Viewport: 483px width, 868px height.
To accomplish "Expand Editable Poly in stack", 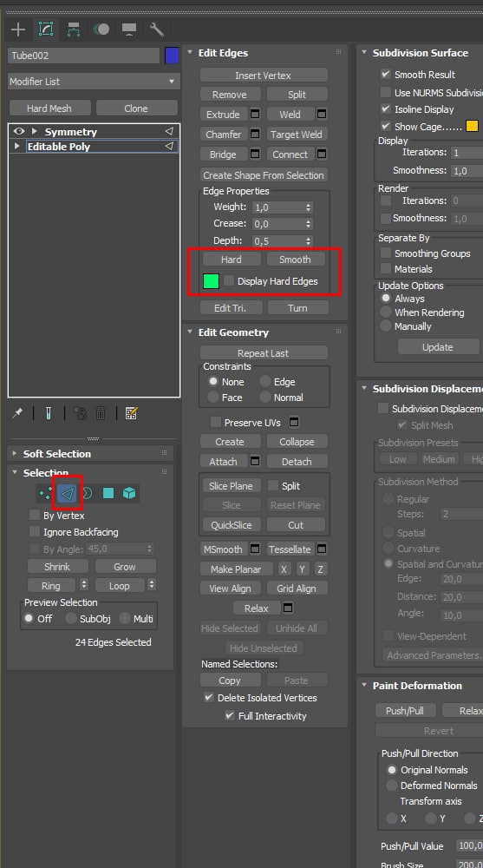I will point(16,146).
